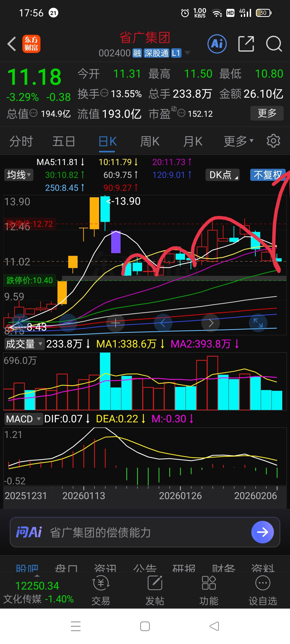Expand stock title dropdown triangle
The width and height of the screenshot is (290, 644).
(x=187, y=53)
